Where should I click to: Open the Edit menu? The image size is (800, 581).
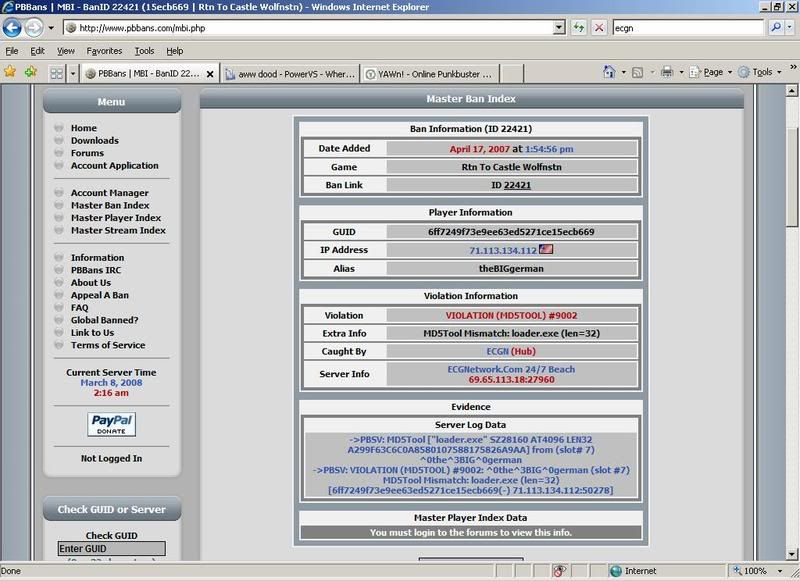37,50
